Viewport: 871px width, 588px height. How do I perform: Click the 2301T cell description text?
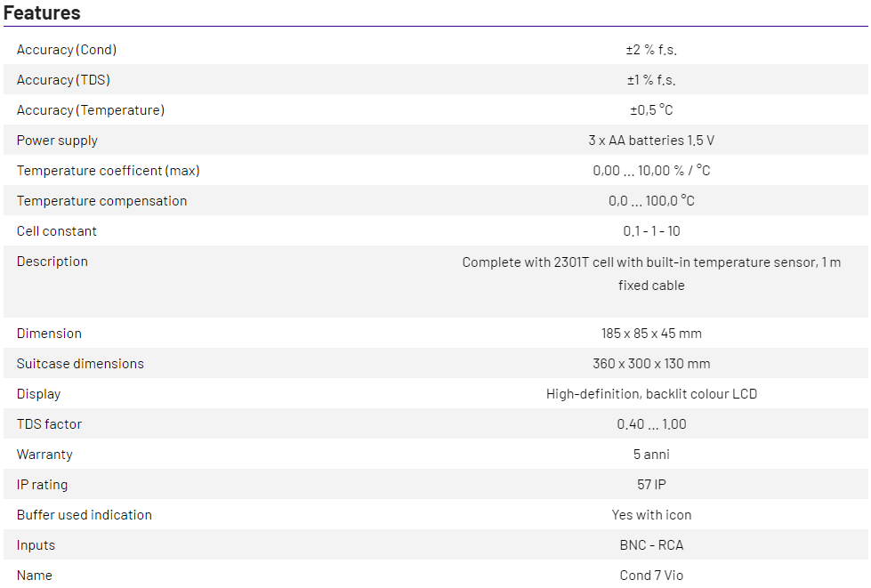tap(651, 273)
